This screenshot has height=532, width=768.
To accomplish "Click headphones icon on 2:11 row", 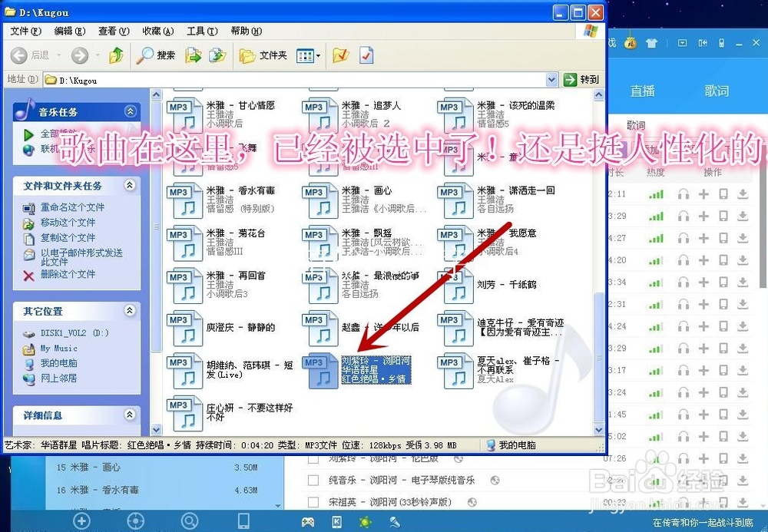I will [684, 194].
